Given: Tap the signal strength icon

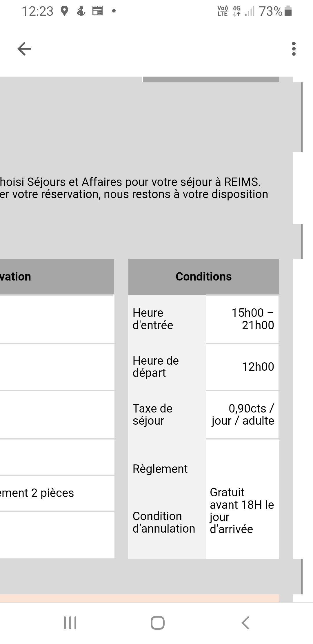Looking at the screenshot, I should [x=250, y=11].
